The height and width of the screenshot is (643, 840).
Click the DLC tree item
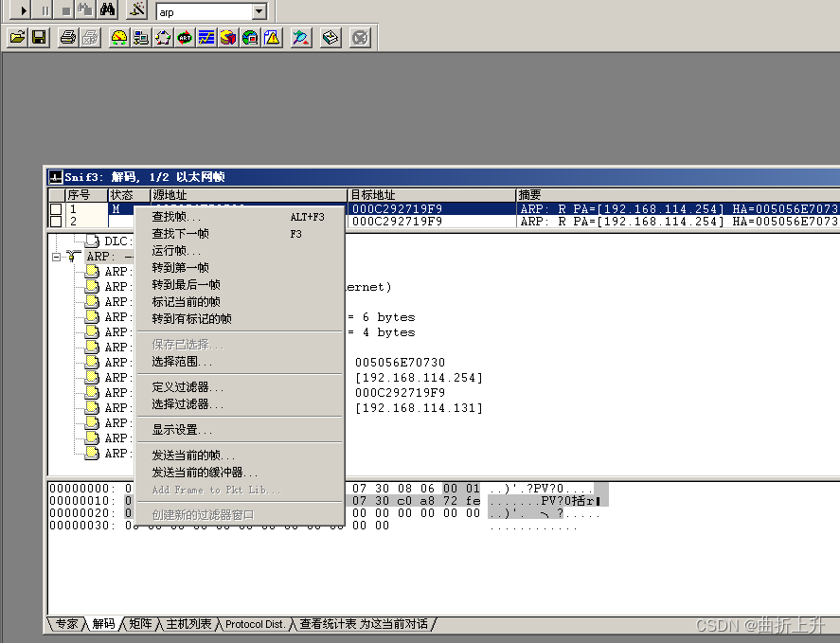tap(110, 241)
